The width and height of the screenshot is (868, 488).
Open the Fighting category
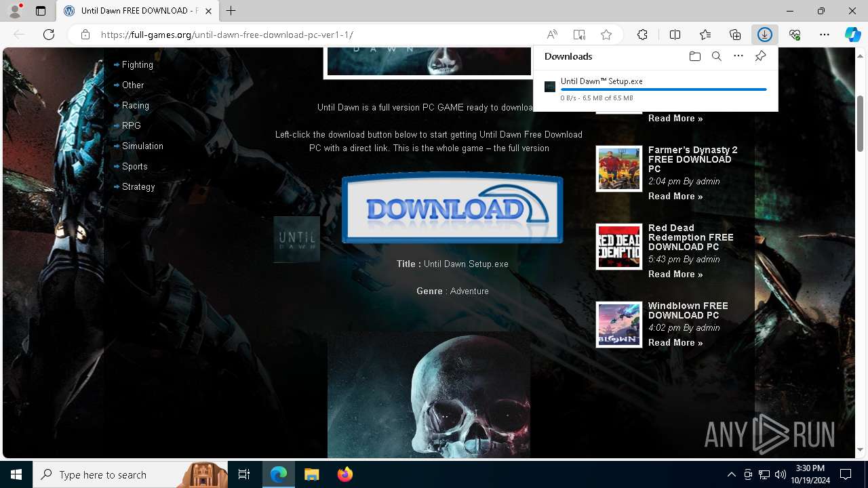coord(138,65)
